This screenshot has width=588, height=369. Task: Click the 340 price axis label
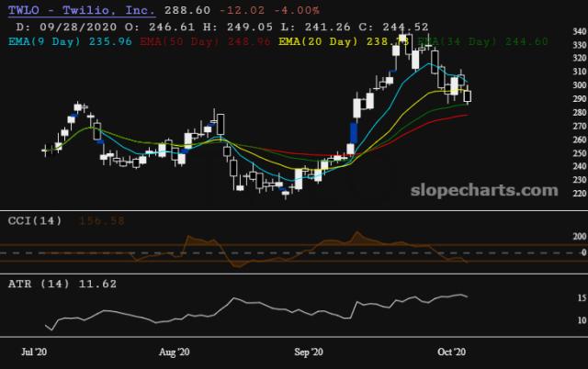point(554,31)
